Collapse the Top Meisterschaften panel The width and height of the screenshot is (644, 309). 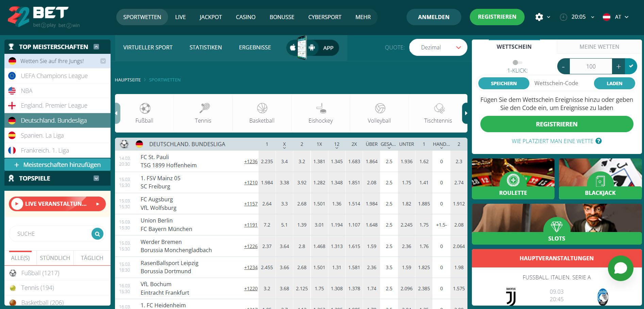coord(96,47)
